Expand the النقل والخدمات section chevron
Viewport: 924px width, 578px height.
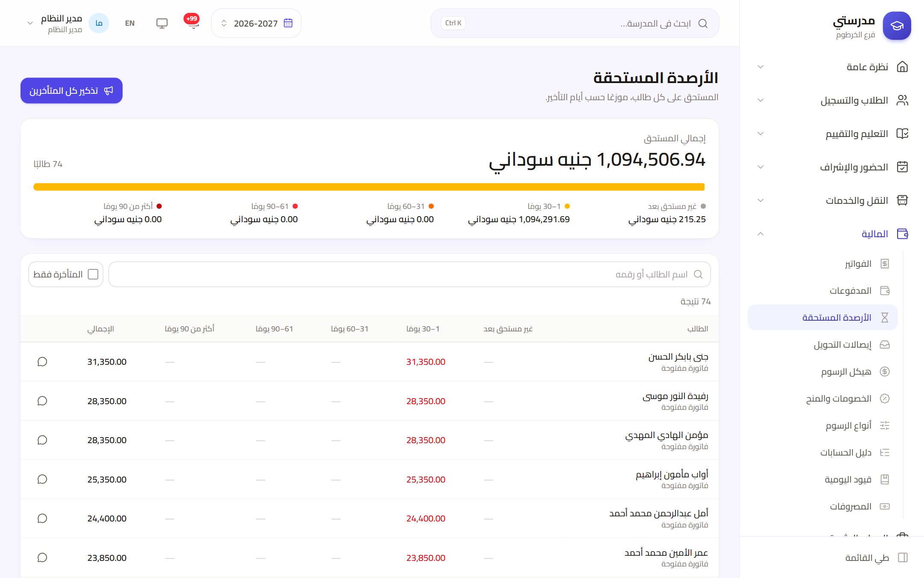[760, 200]
